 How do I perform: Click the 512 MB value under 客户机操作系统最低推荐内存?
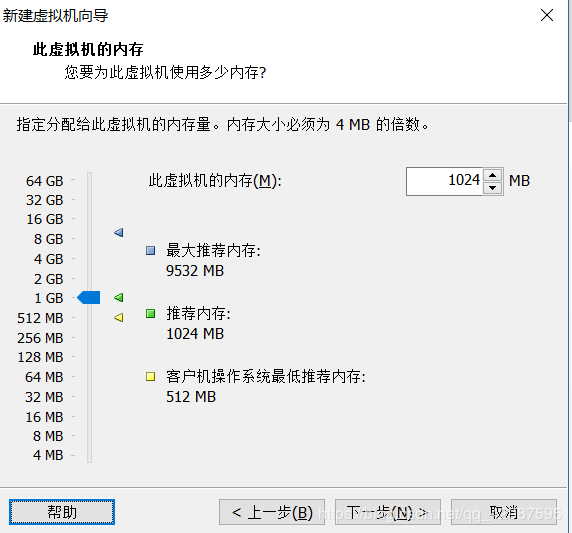click(191, 397)
